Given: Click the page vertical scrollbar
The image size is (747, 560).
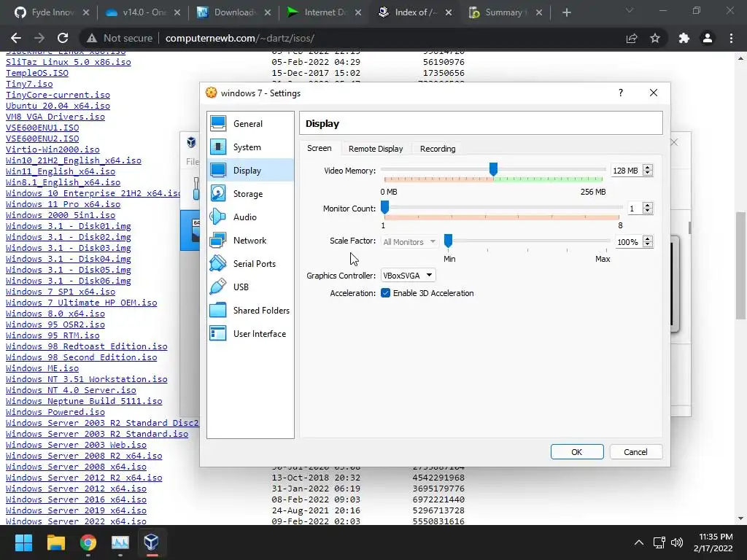Looking at the screenshot, I should 740,265.
